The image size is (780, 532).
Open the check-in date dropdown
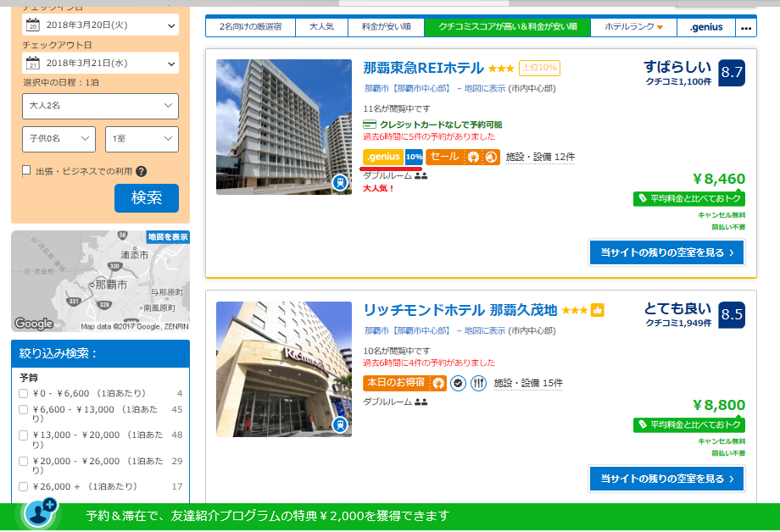(x=101, y=25)
